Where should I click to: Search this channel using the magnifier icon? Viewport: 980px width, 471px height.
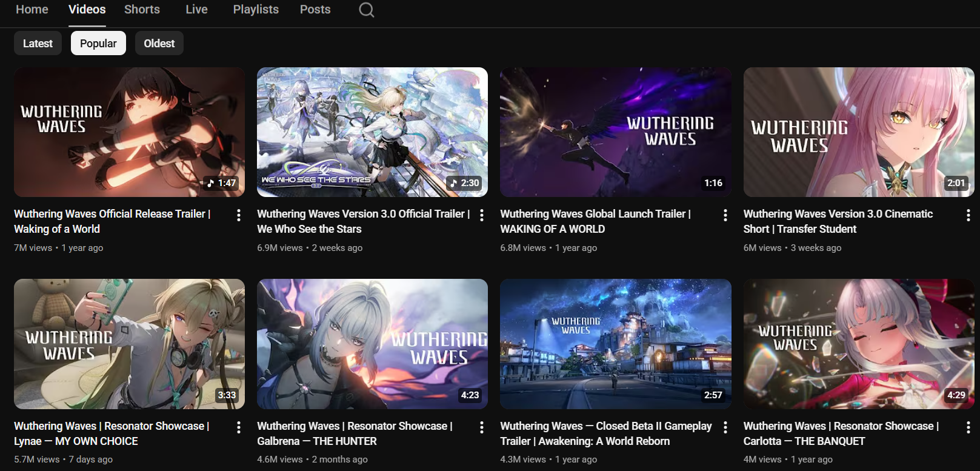367,10
